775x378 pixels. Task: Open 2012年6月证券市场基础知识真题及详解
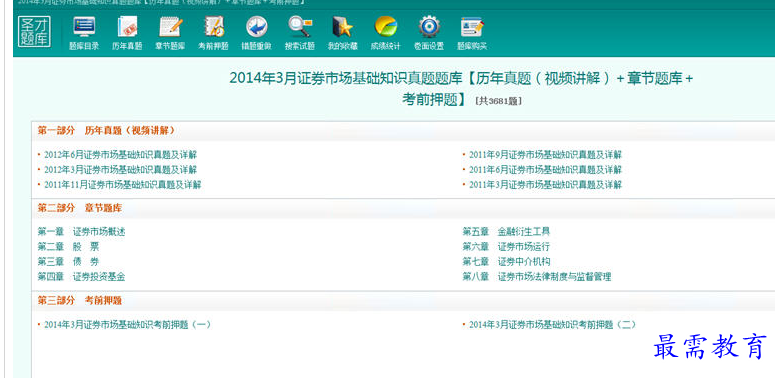pyautogui.click(x=120, y=155)
